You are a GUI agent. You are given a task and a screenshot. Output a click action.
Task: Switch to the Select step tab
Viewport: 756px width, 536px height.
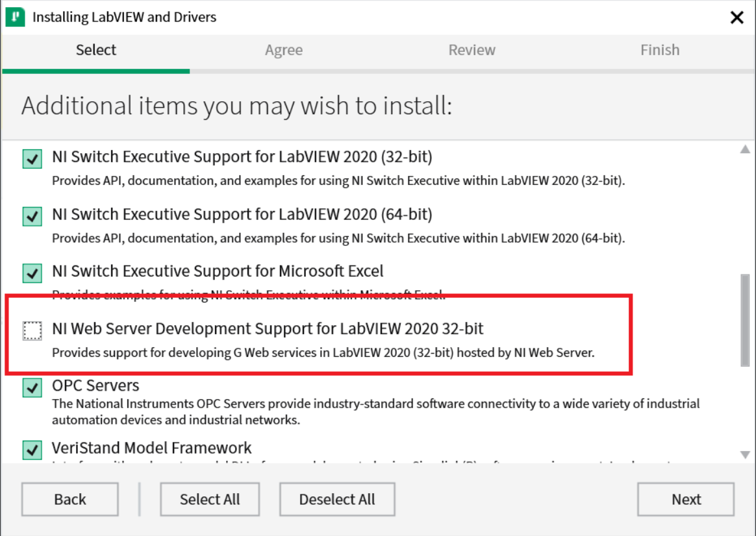(96, 50)
